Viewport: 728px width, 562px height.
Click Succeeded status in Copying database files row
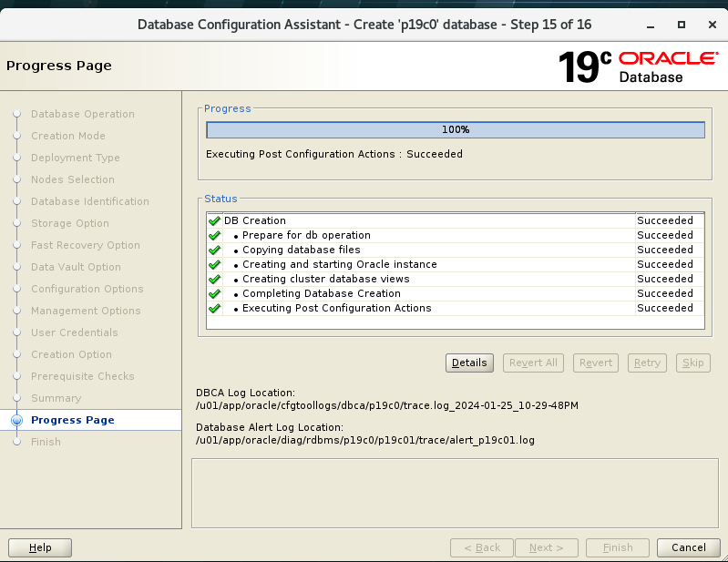(665, 250)
